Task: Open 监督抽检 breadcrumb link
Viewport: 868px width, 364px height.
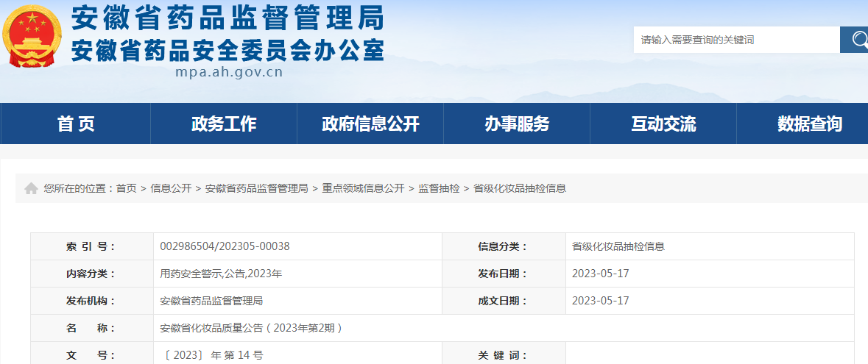Action: (439, 189)
